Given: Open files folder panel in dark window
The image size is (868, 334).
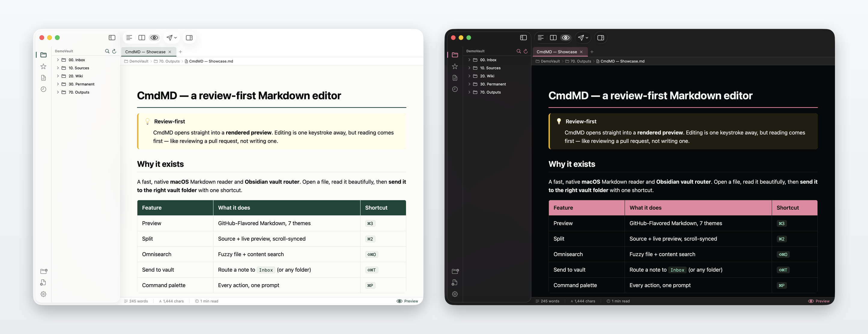Looking at the screenshot, I should (x=455, y=55).
